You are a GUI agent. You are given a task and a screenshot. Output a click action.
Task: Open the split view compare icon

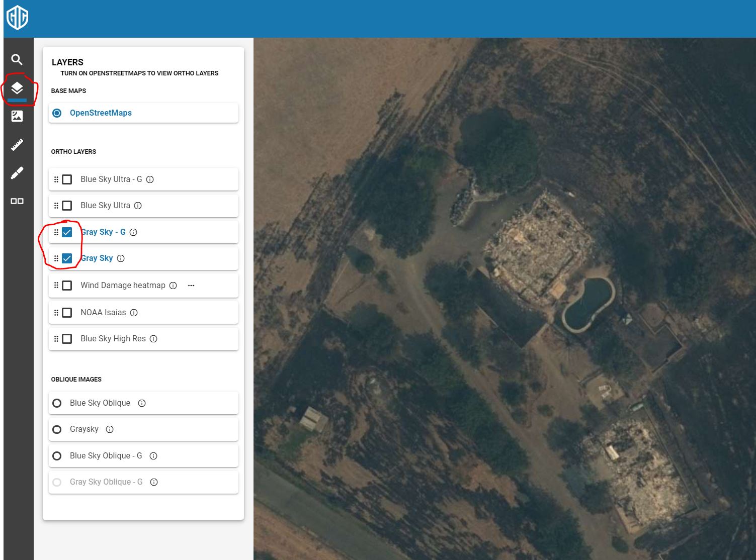coord(17,201)
